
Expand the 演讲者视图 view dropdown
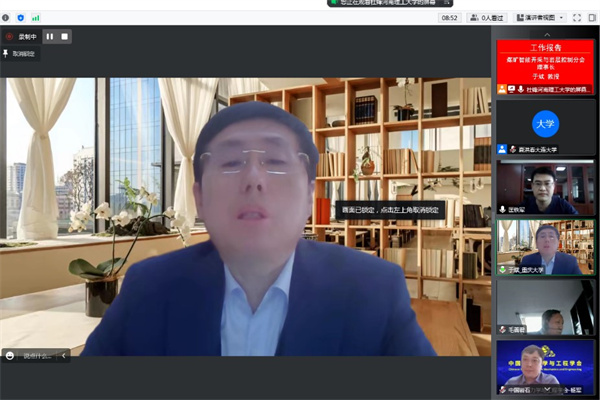coord(540,17)
